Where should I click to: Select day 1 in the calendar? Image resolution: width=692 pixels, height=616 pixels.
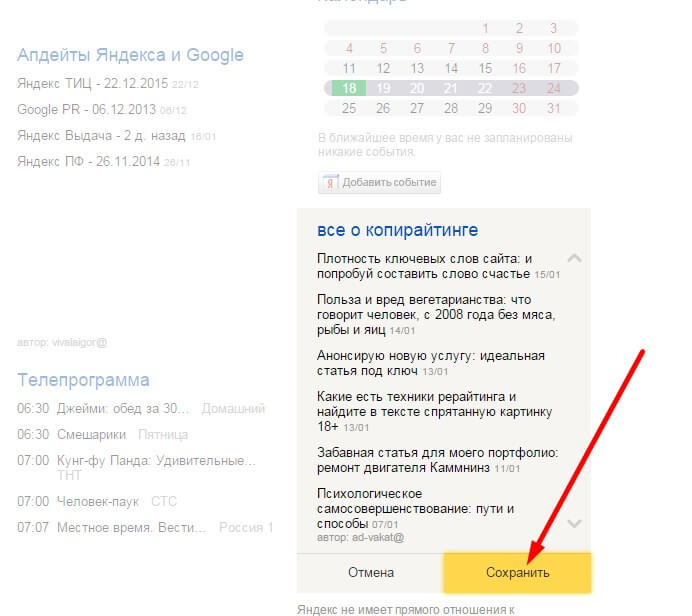tap(485, 29)
